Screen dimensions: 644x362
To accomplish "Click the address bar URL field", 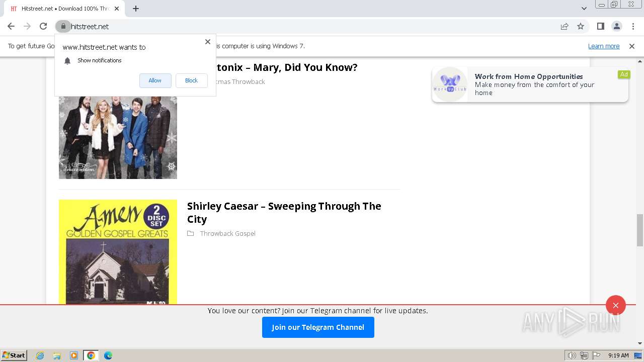I will click(x=312, y=26).
